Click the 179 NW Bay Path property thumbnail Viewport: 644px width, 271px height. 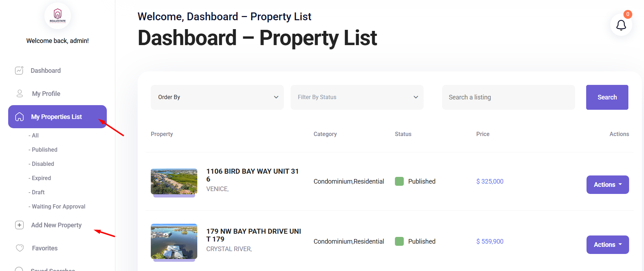pos(174,242)
